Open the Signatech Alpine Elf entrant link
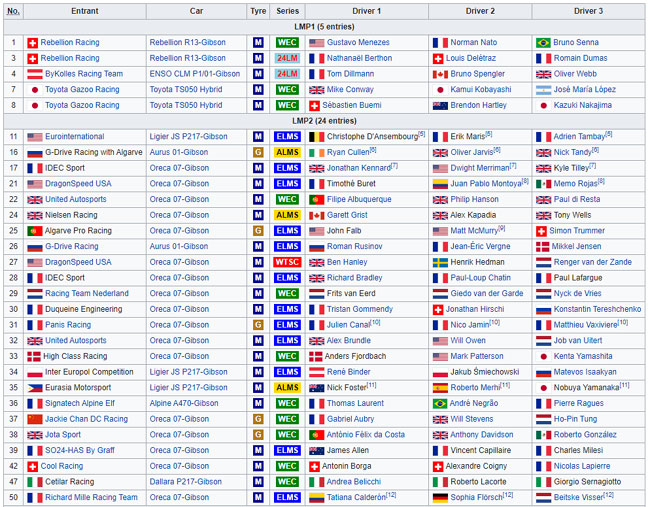Viewport: 650px width, 507px height. pyautogui.click(x=80, y=403)
